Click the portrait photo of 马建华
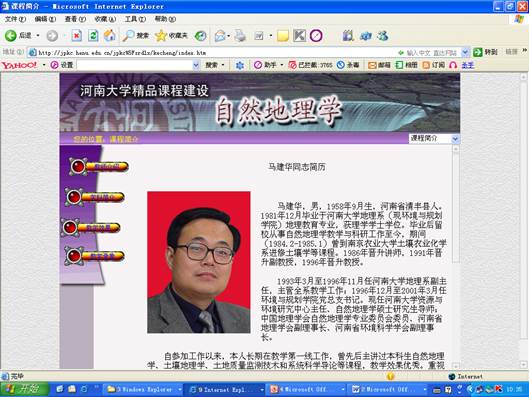529x397 pixels. point(199,262)
